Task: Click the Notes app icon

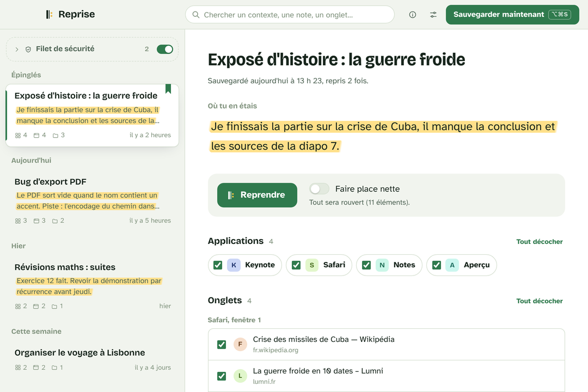Action: coord(382,265)
